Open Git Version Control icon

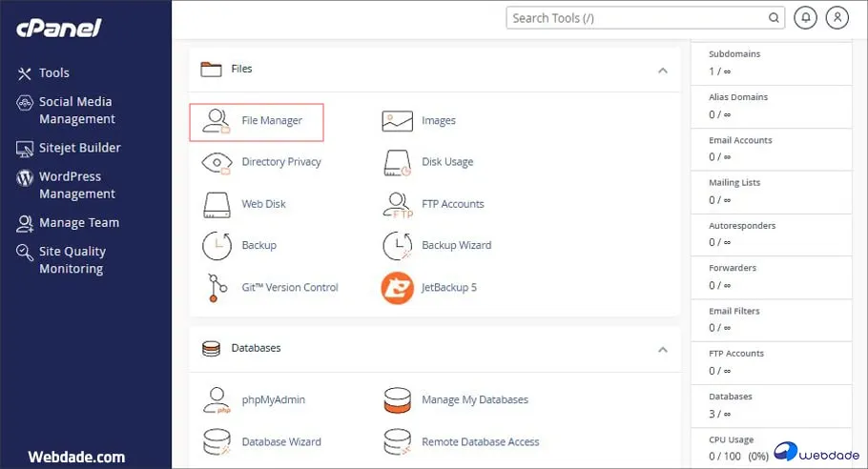pyautogui.click(x=217, y=287)
